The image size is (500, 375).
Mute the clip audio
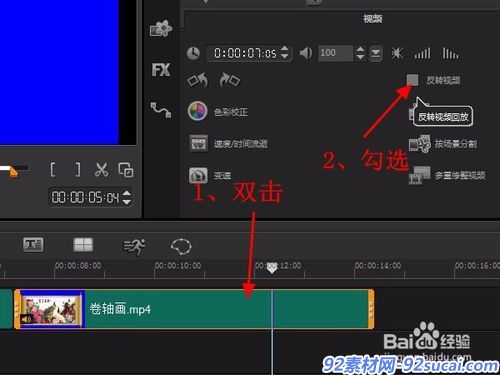tap(398, 53)
